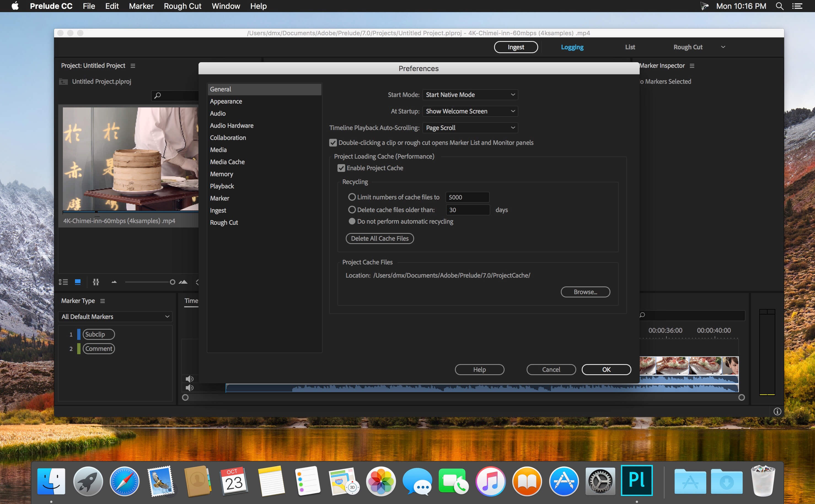The height and width of the screenshot is (504, 815).
Task: Select the Rough Cut preferences category
Action: click(x=223, y=223)
